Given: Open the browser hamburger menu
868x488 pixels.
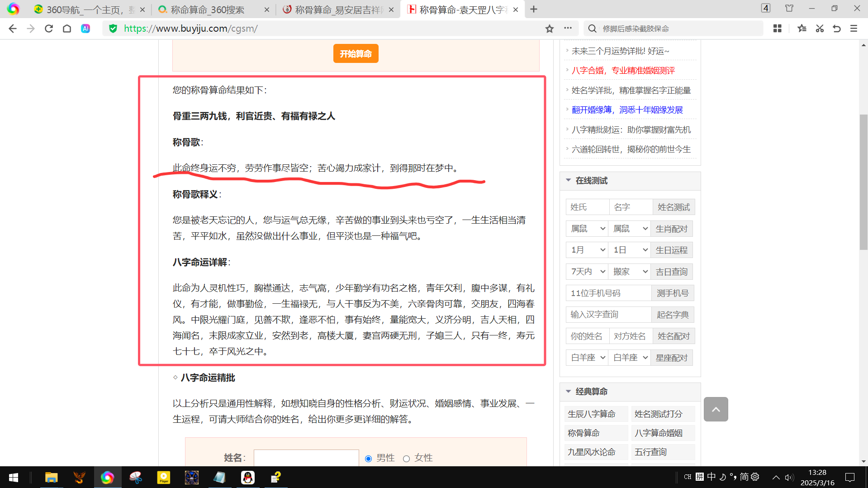Looking at the screenshot, I should tap(854, 29).
